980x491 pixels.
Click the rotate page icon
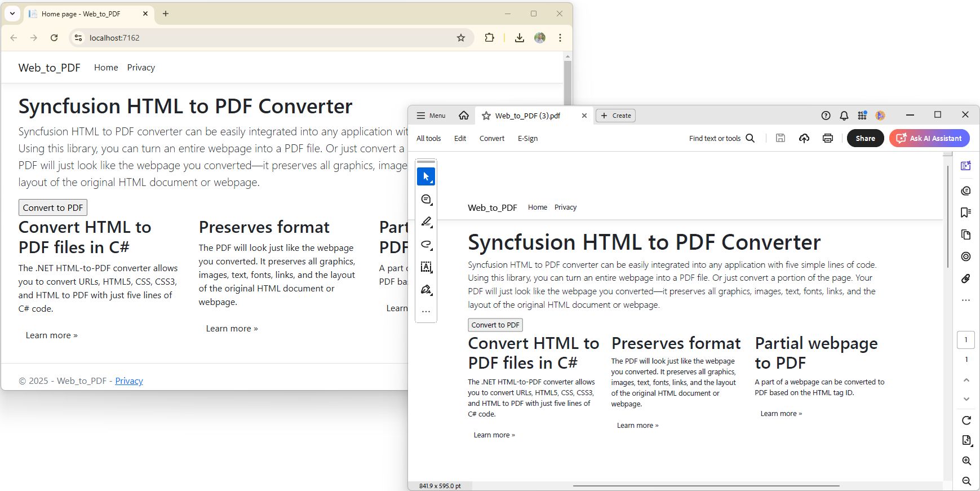(966, 421)
